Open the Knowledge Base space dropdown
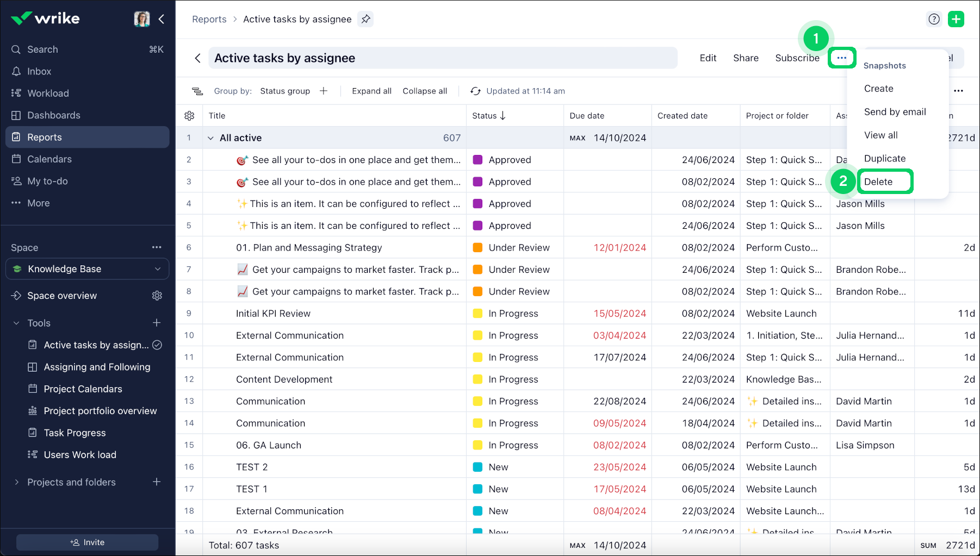This screenshot has height=556, width=980. tap(157, 269)
